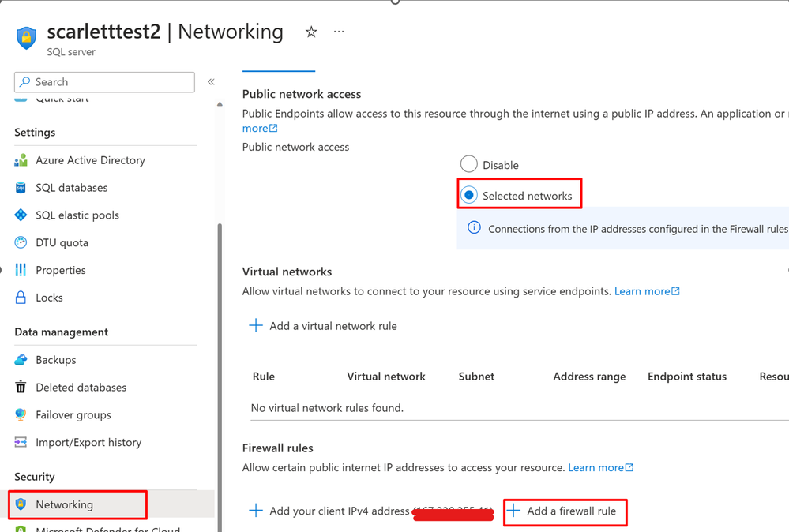Open SQL elastic pools

[77, 215]
